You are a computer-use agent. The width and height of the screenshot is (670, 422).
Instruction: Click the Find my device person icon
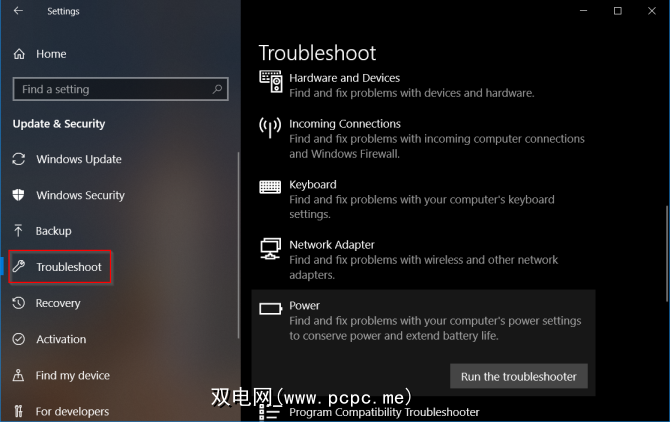pyautogui.click(x=18, y=375)
